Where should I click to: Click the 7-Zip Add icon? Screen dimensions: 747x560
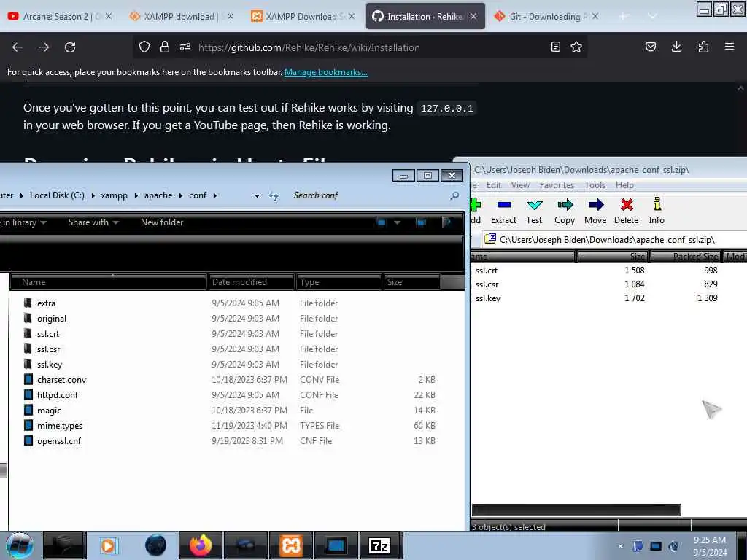(x=476, y=205)
